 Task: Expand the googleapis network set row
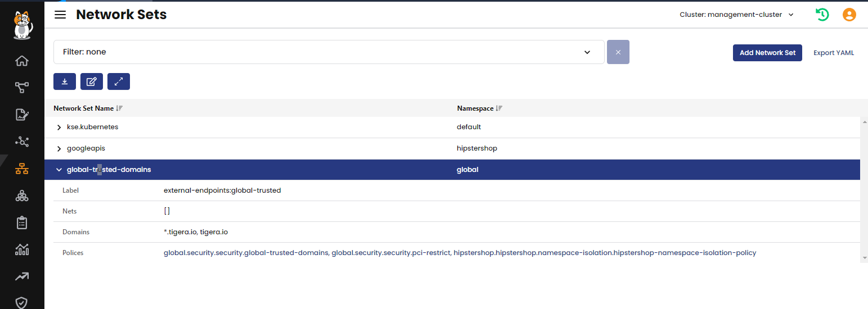(59, 148)
